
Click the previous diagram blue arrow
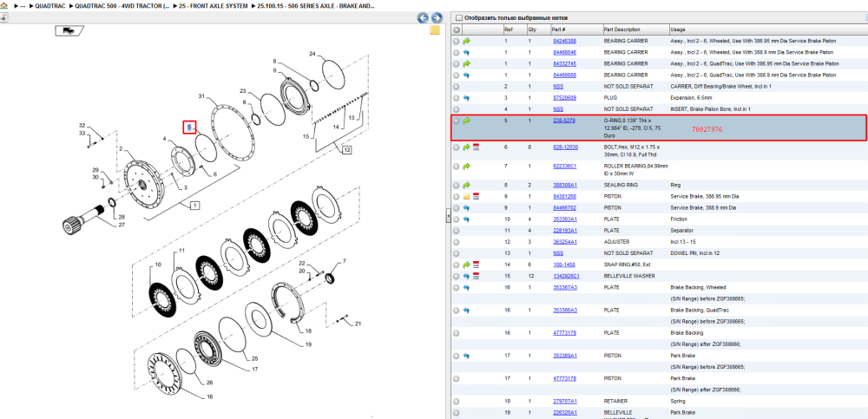pos(423,18)
